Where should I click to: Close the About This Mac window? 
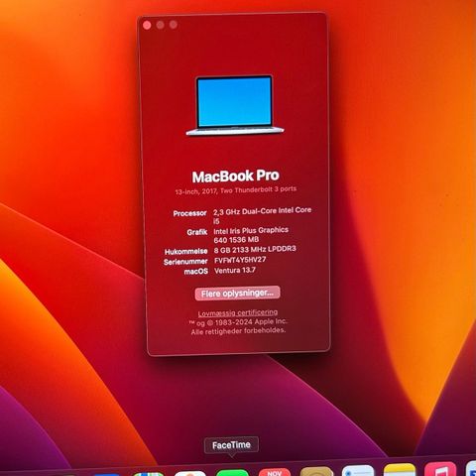point(147,25)
